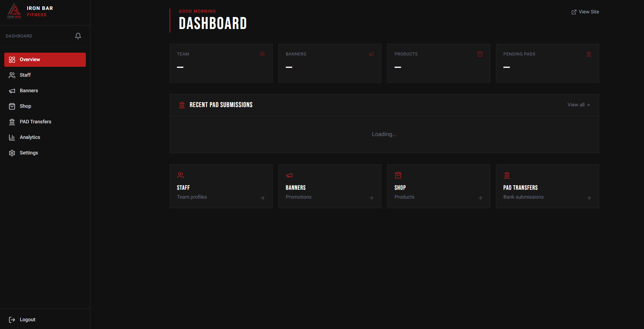
Task: Expand the Shop Products card arrow
Action: 480,198
